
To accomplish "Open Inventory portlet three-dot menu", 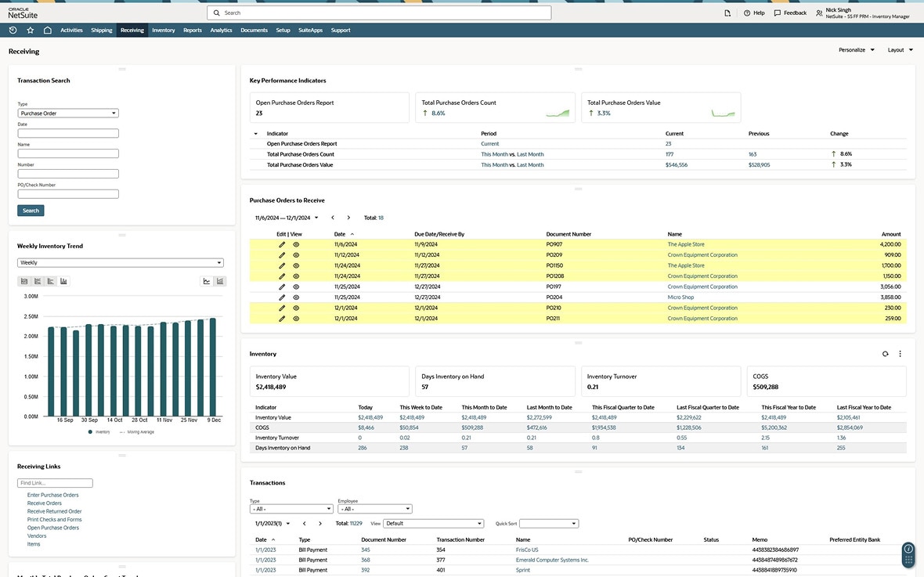I will tap(900, 354).
